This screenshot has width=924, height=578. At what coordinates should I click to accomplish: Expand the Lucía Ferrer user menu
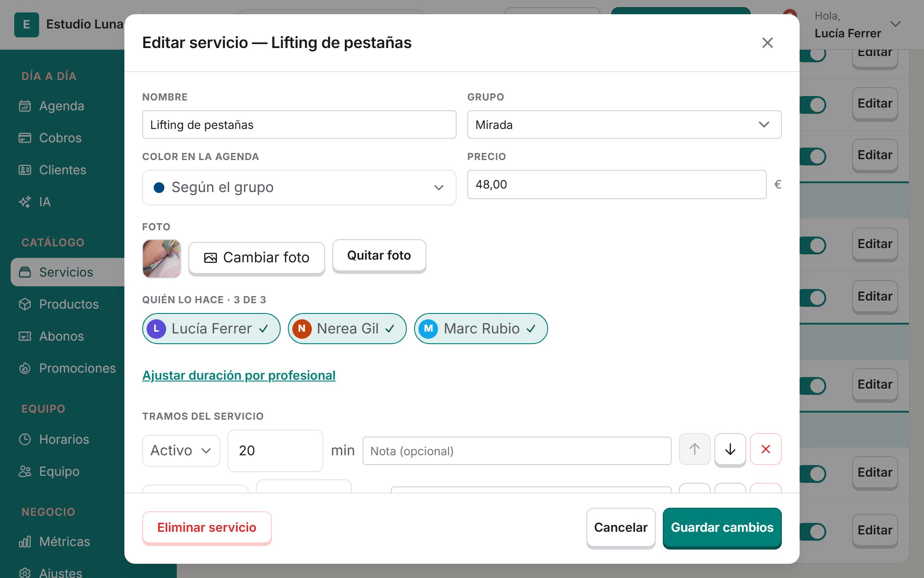857,24
